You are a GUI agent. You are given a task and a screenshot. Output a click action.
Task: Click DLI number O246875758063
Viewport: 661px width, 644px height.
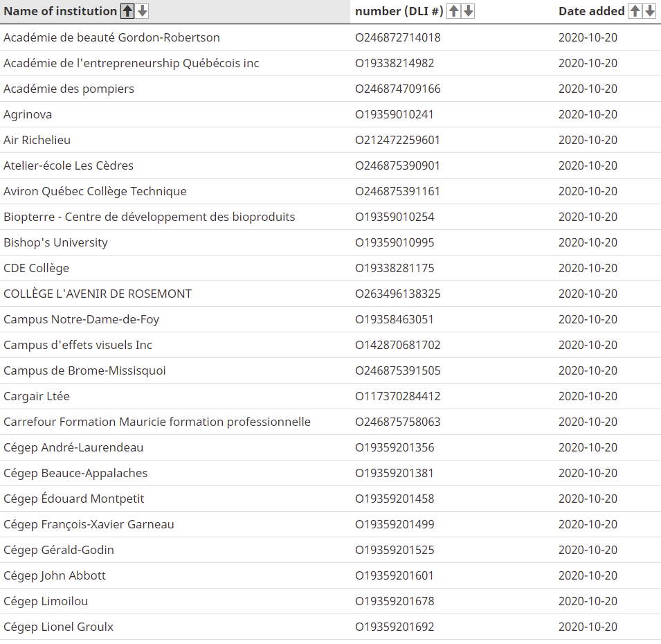(397, 422)
